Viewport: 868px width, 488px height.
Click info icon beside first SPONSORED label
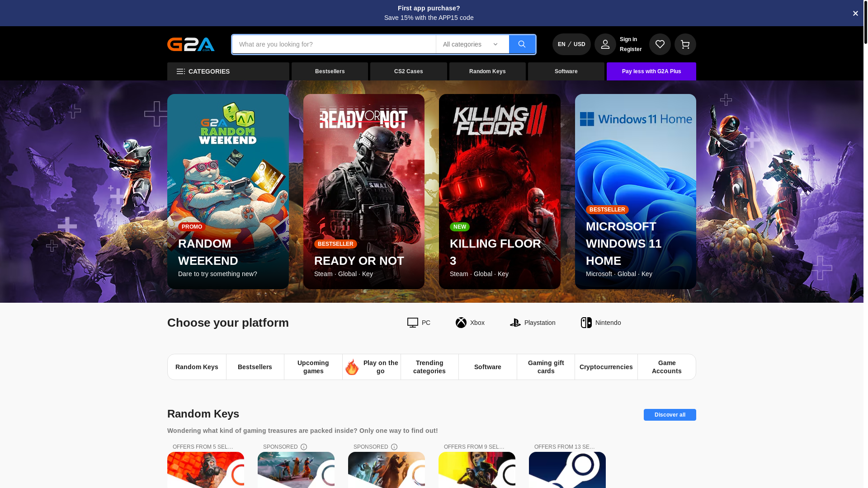[304, 447]
